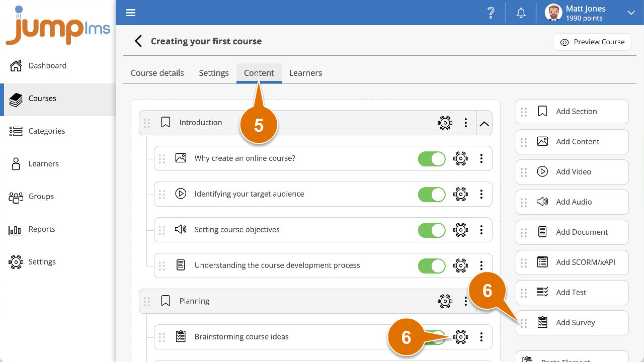Collapse the Introduction section
The height and width of the screenshot is (362, 644).
tap(484, 123)
